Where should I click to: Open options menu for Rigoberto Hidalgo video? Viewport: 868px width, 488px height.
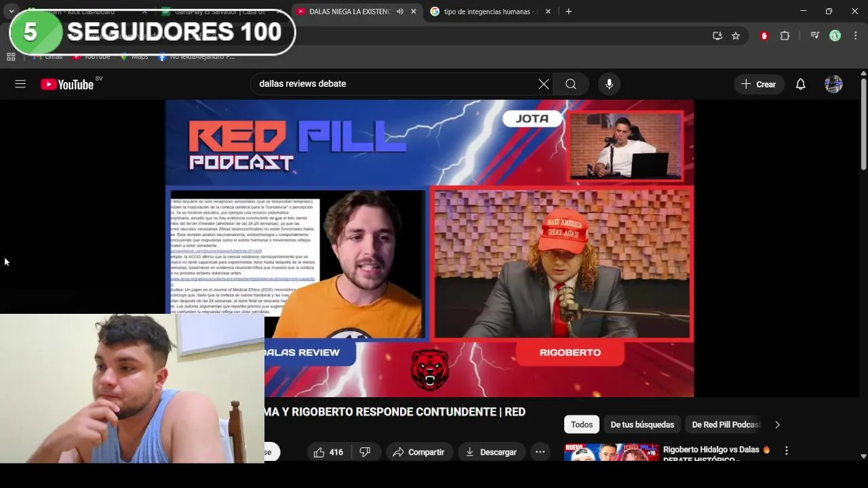tap(787, 450)
